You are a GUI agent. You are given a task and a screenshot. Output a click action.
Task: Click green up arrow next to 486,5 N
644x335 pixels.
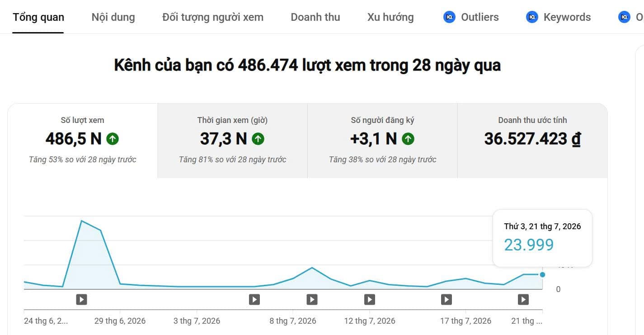pos(113,139)
